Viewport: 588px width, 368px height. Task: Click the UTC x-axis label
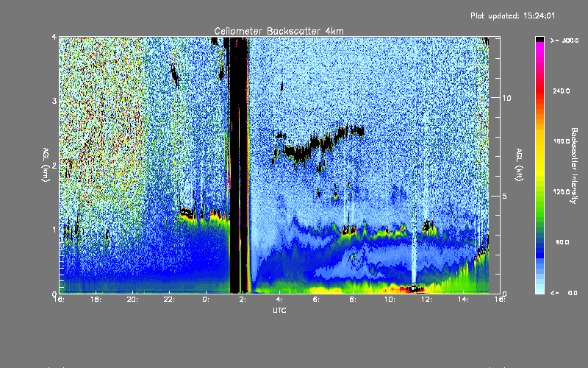coord(279,310)
